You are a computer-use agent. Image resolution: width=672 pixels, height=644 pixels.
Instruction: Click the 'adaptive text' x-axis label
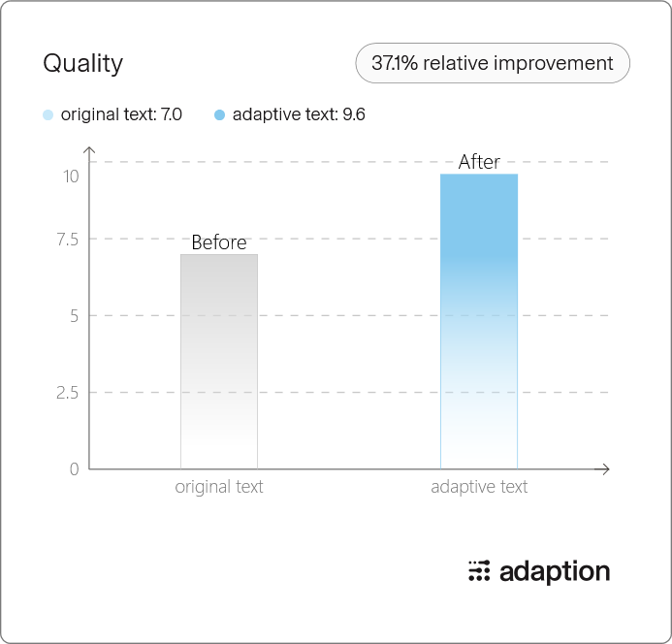[x=479, y=487]
